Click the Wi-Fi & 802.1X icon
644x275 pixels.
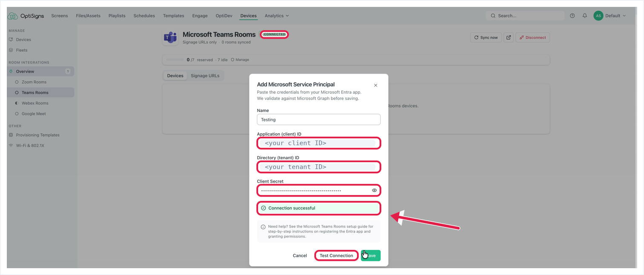click(x=11, y=146)
